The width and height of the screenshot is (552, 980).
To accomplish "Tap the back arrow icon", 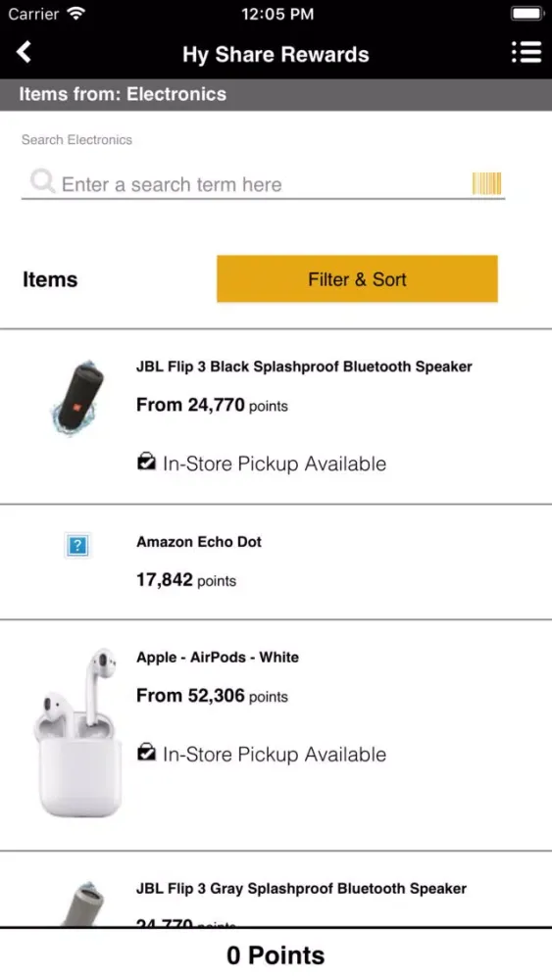I will click(x=24, y=53).
